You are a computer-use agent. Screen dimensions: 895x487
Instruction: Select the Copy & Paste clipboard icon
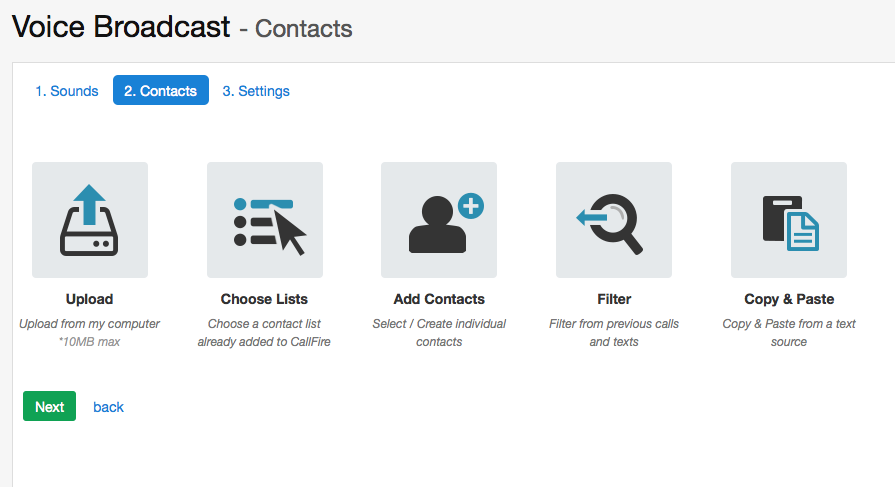(x=789, y=220)
